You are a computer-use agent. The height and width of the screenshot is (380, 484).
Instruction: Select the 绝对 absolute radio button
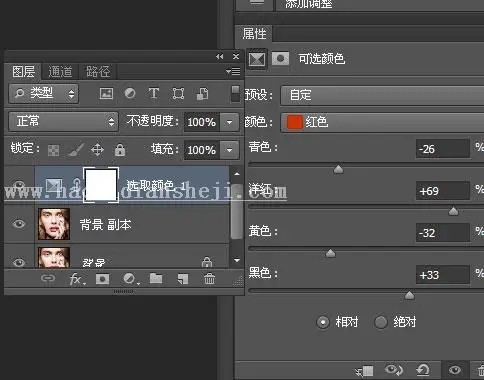(x=381, y=322)
